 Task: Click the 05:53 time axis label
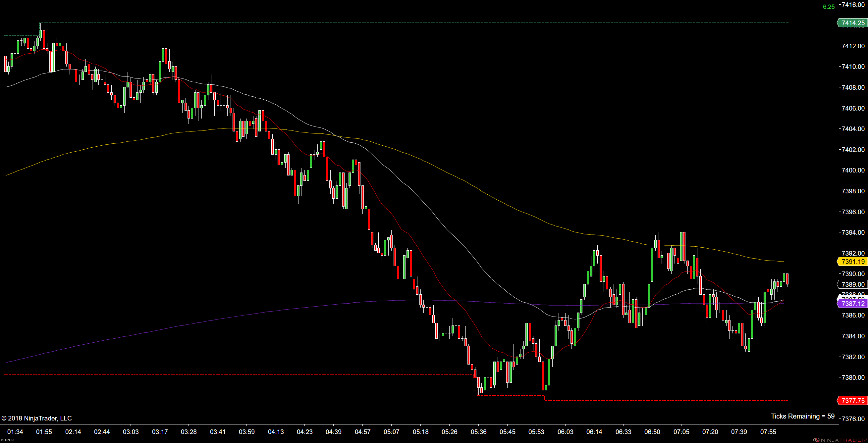(x=536, y=432)
